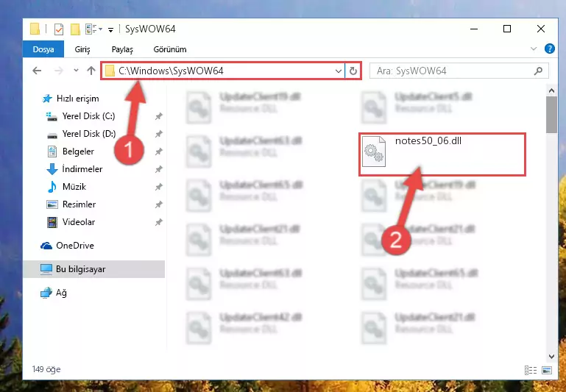Select OneDrive in the navigation pane
The height and width of the screenshot is (392, 566).
(75, 246)
